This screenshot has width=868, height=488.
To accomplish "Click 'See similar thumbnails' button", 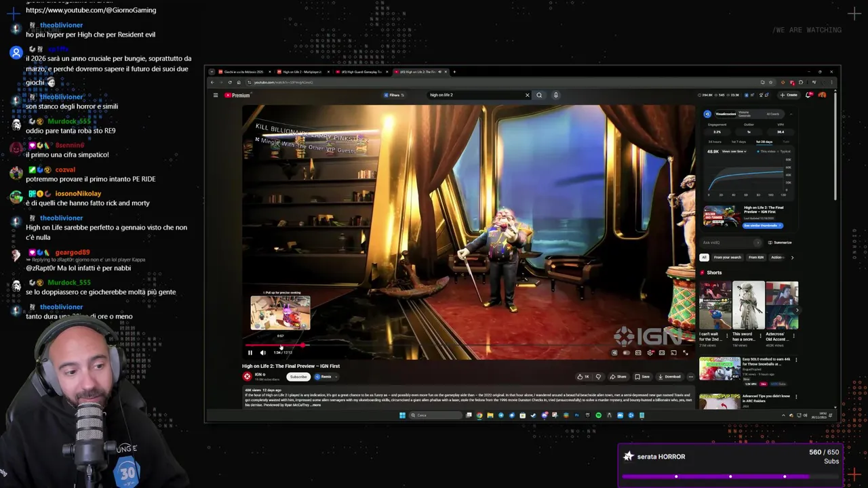I will (763, 226).
